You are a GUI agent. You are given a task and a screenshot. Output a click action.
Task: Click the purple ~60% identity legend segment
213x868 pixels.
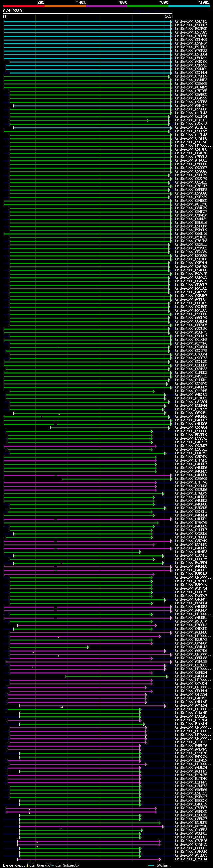pyautogui.click(x=106, y=6)
